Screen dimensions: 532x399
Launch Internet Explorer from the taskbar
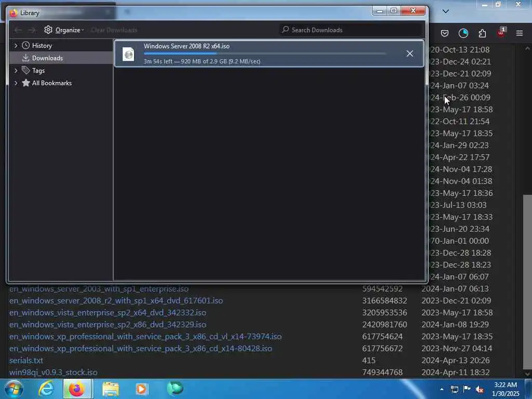tap(46, 389)
